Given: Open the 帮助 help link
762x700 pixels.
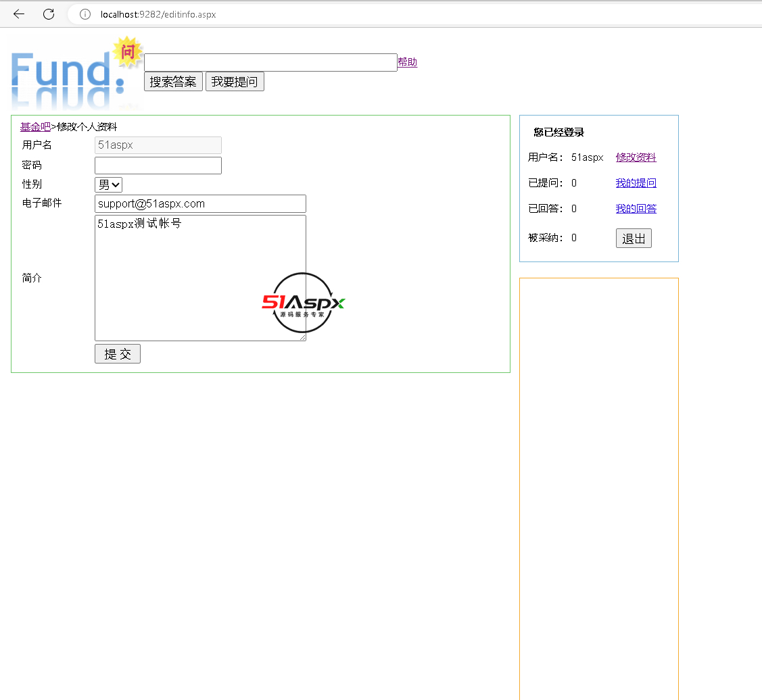Looking at the screenshot, I should [x=407, y=62].
